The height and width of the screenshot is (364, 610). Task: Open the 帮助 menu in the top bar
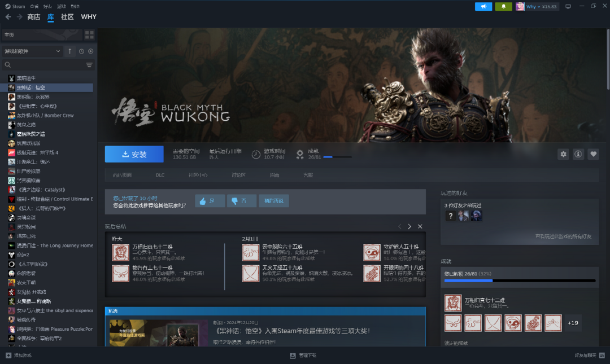tap(75, 6)
